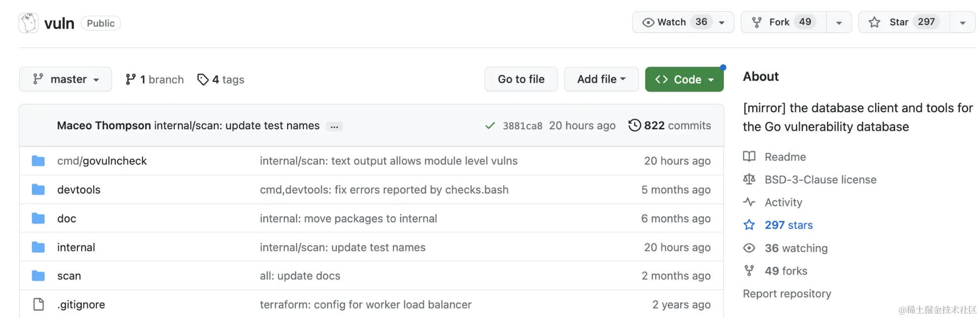Screen dimensions: 980x318
Task: Star the repository with Star button
Action: click(x=904, y=22)
